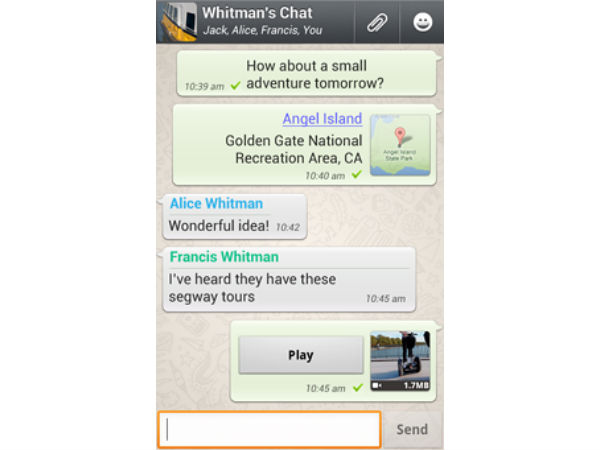
Task: Focus the message text input field
Action: pyautogui.click(x=269, y=429)
